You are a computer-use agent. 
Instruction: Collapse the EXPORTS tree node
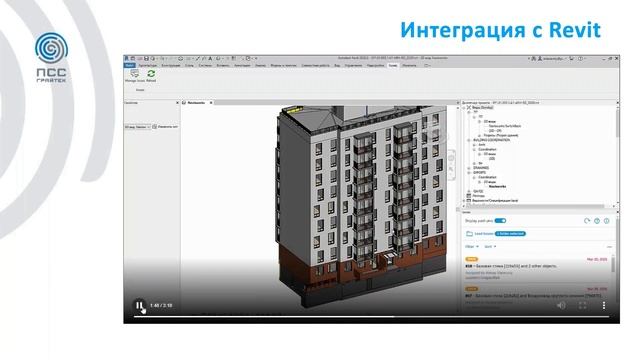469,173
